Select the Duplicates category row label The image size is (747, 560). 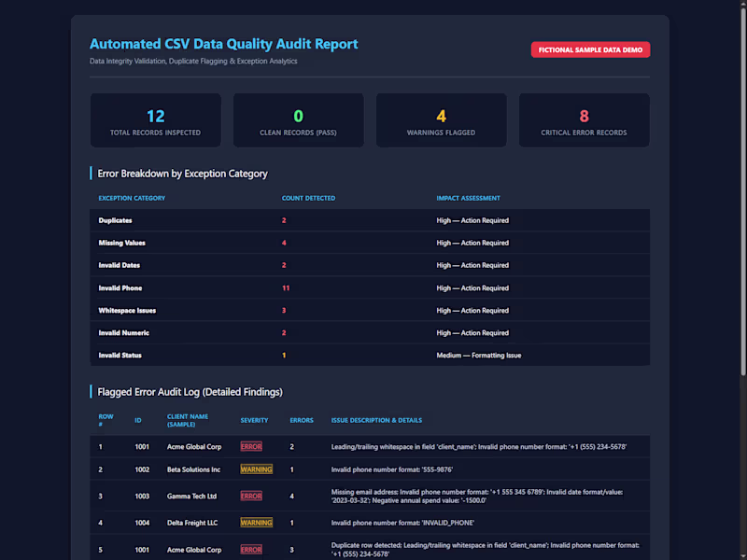point(115,220)
